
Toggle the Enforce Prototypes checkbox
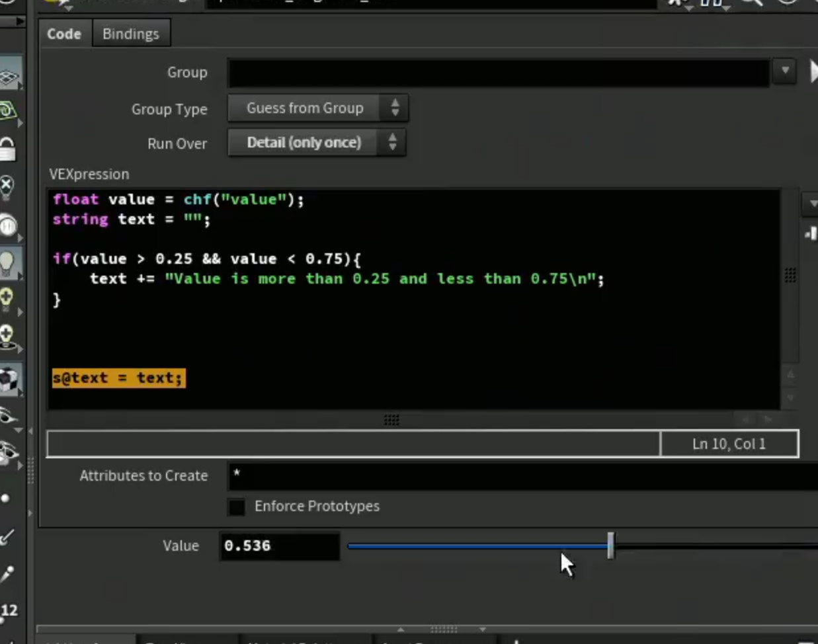pos(236,506)
